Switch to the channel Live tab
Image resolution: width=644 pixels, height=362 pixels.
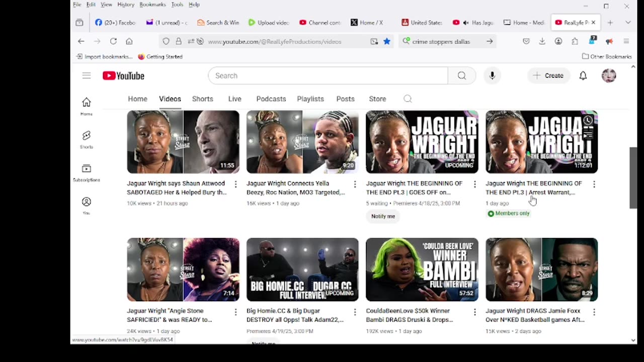pos(235,99)
